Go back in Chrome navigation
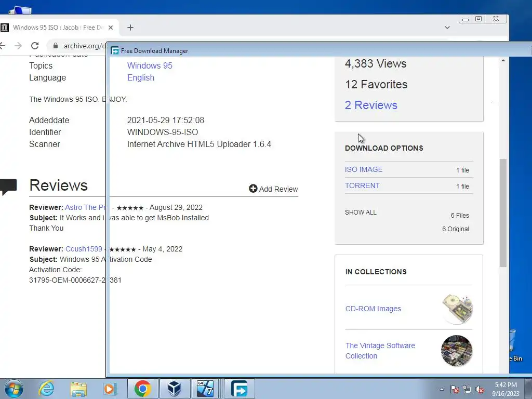 coord(3,46)
